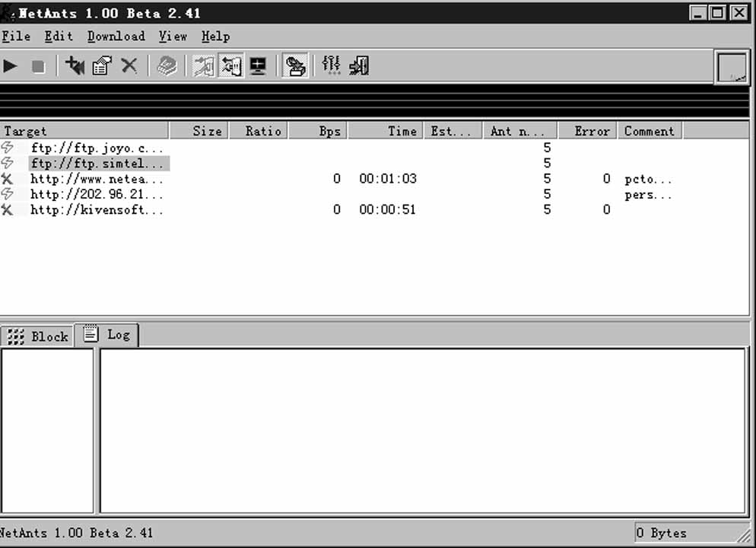Click the black speed graph area

coord(374,101)
